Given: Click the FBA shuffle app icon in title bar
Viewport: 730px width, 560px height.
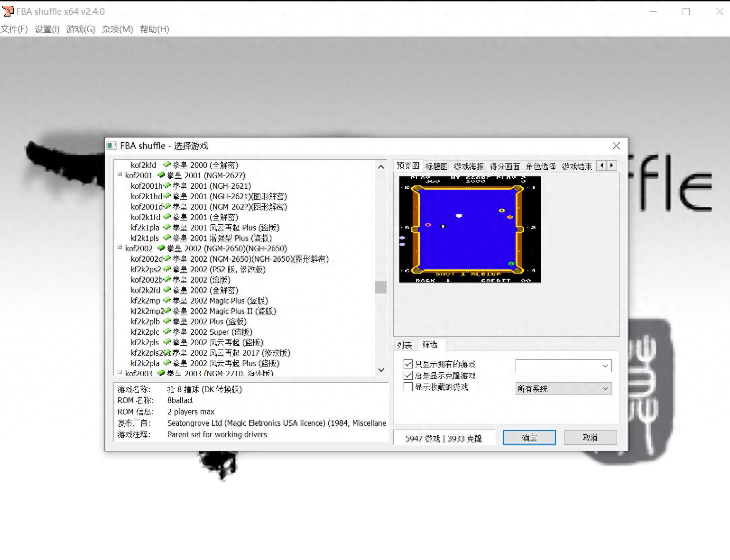Looking at the screenshot, I should click(8, 11).
